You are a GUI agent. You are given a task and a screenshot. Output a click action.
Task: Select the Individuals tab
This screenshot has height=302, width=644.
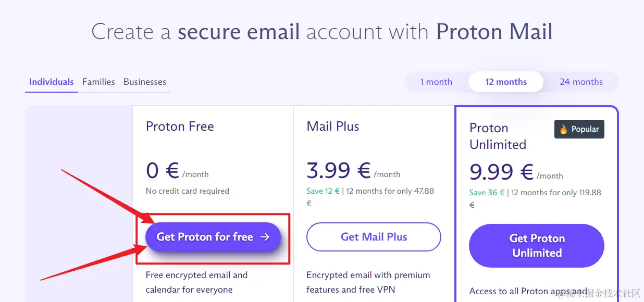coord(51,82)
